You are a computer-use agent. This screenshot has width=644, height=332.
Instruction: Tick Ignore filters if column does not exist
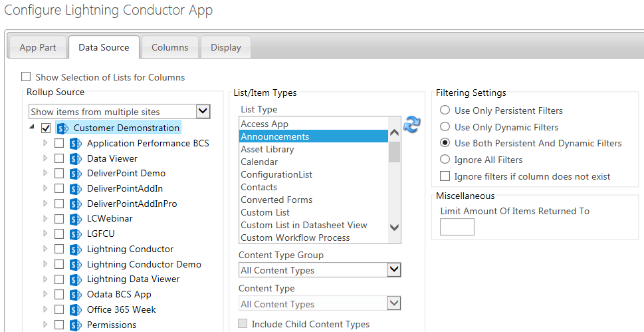445,176
